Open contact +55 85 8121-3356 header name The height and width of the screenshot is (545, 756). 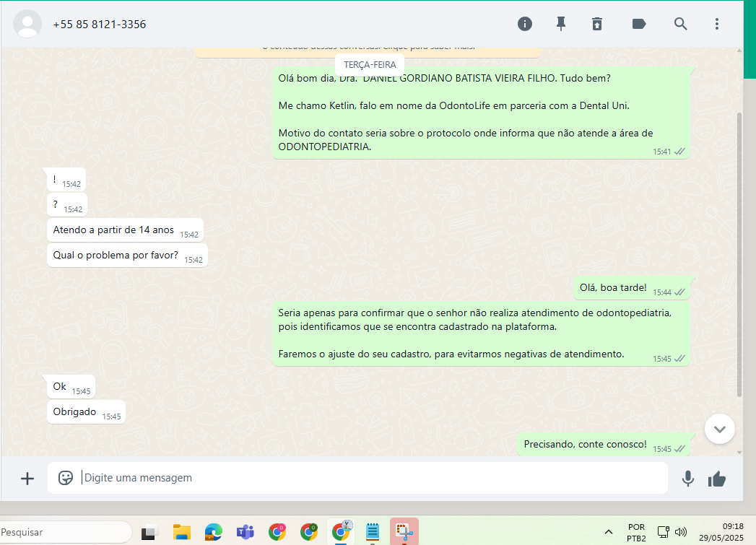click(x=100, y=24)
